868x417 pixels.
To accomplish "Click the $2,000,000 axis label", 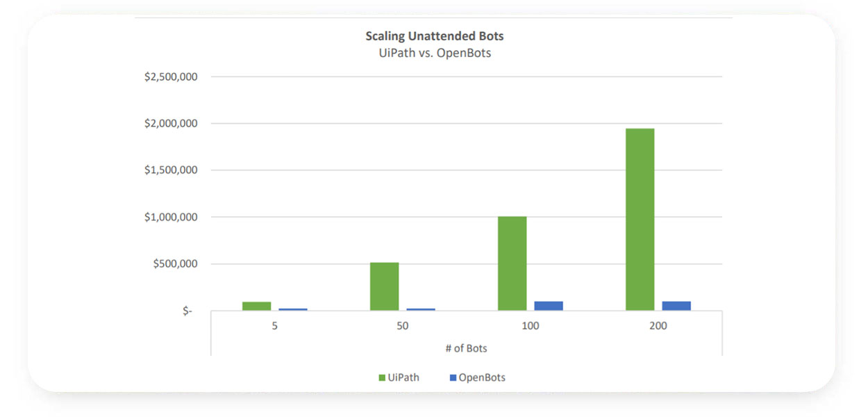I will pos(172,124).
